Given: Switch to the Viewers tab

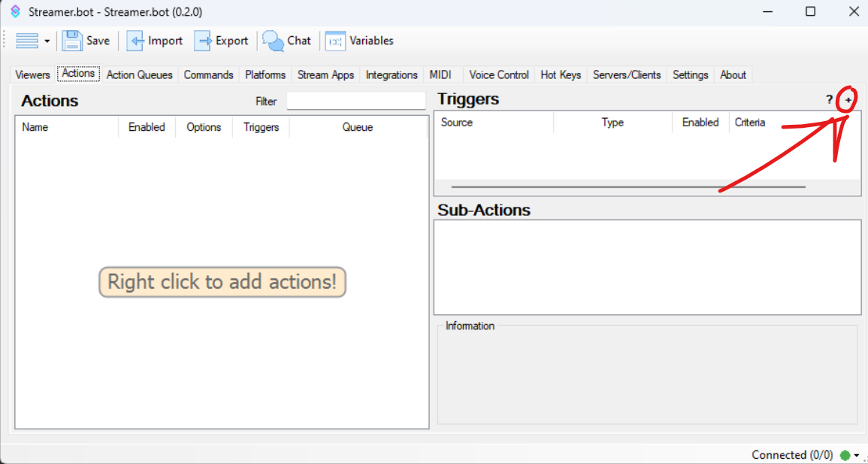Looking at the screenshot, I should pyautogui.click(x=32, y=74).
